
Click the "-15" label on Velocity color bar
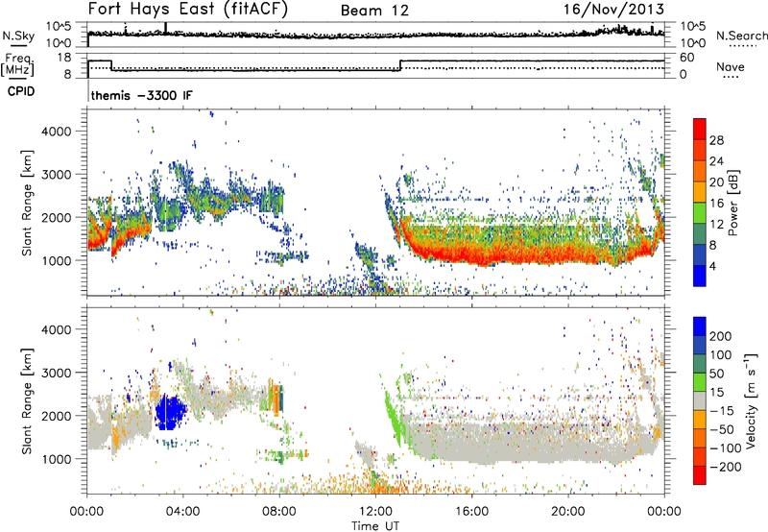pyautogui.click(x=722, y=411)
